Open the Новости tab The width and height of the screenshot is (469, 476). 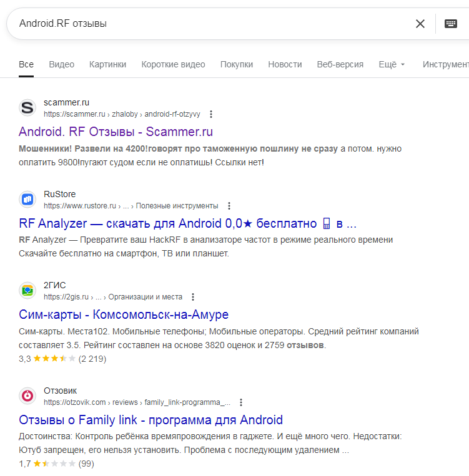tap(285, 64)
